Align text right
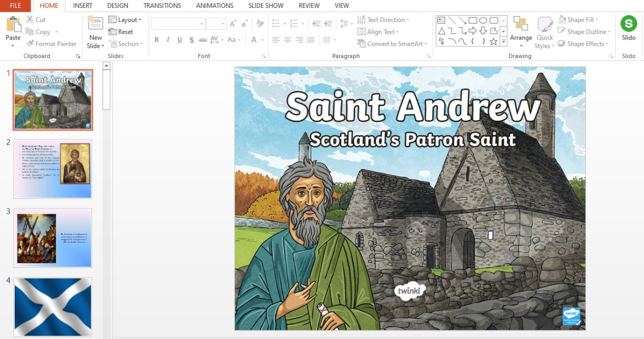 [299, 40]
